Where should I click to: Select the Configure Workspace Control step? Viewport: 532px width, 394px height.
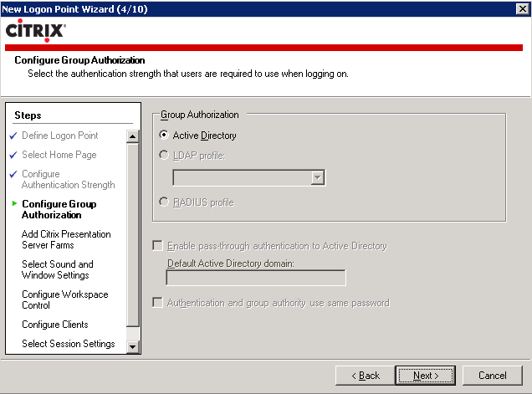(x=64, y=299)
